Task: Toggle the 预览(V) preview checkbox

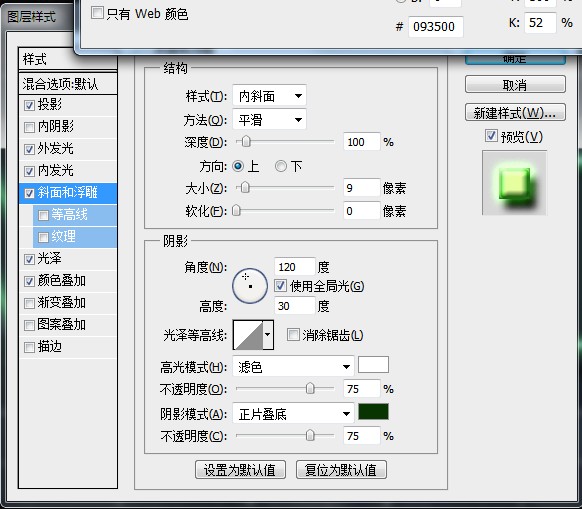Action: tap(491, 136)
